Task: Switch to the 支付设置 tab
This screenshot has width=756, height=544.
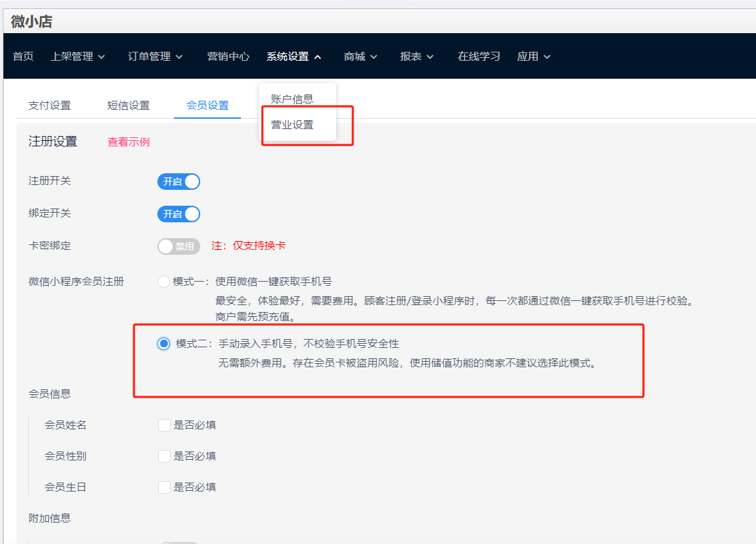Action: (x=50, y=106)
